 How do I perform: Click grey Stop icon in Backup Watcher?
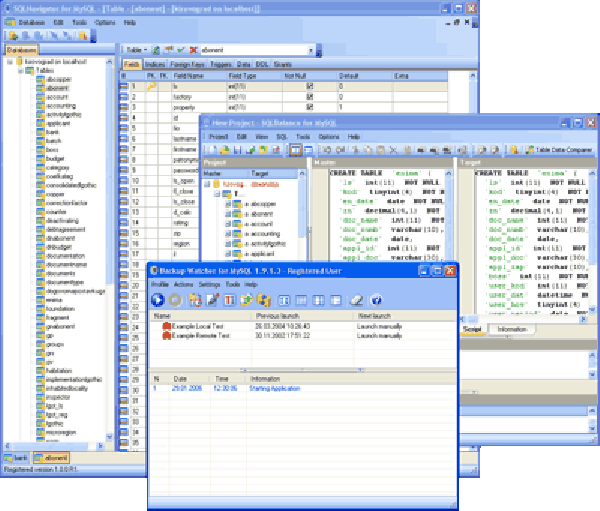(x=175, y=300)
